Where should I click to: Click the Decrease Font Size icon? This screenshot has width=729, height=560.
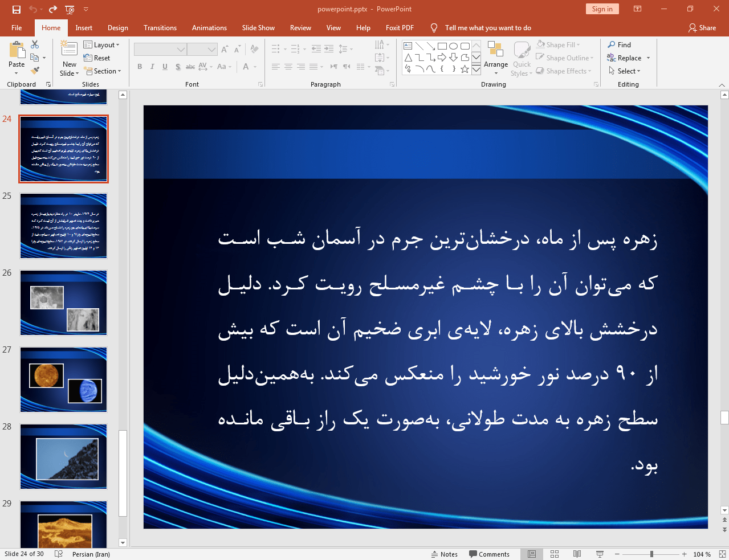pos(238,50)
